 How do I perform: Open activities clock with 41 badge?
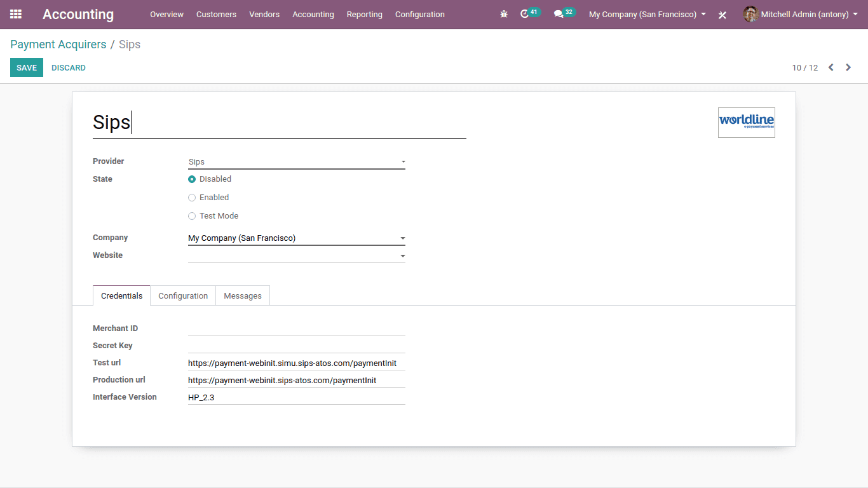530,13
